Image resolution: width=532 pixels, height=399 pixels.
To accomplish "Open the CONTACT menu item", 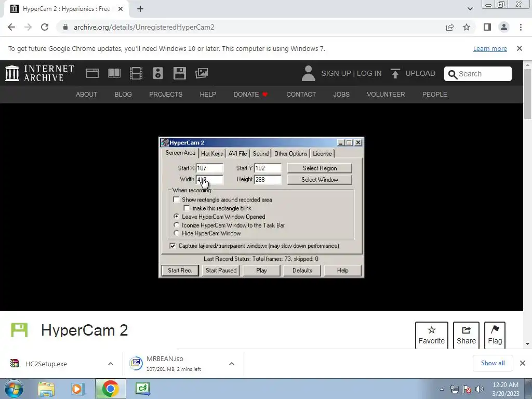I will (301, 95).
